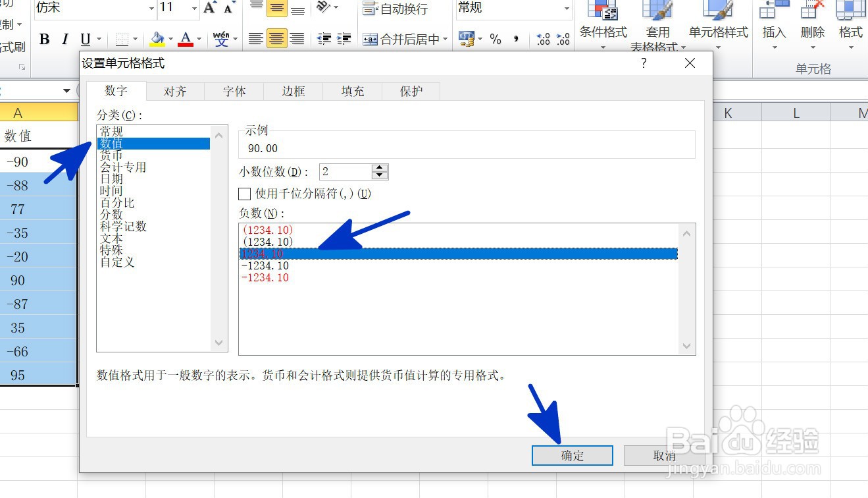
Task: Apply the red font color button
Action: 186,40
